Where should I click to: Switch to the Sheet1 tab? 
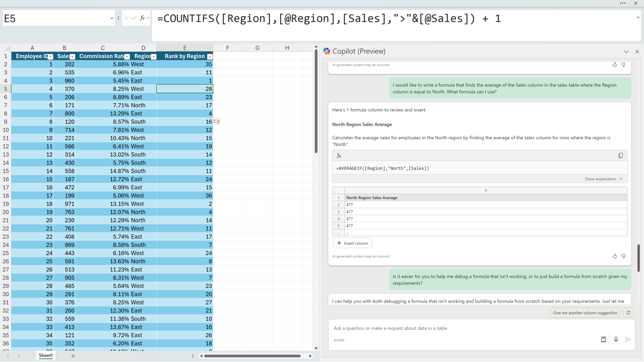(x=46, y=355)
